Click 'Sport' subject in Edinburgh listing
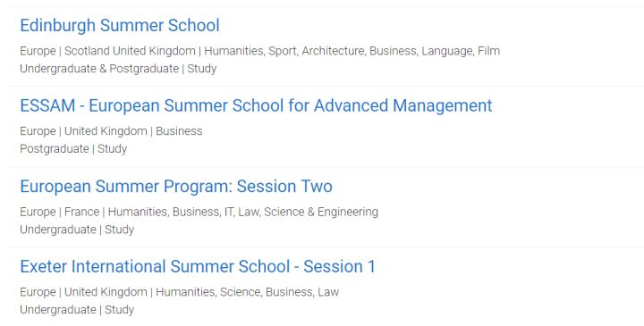The image size is (644, 326). (x=282, y=51)
